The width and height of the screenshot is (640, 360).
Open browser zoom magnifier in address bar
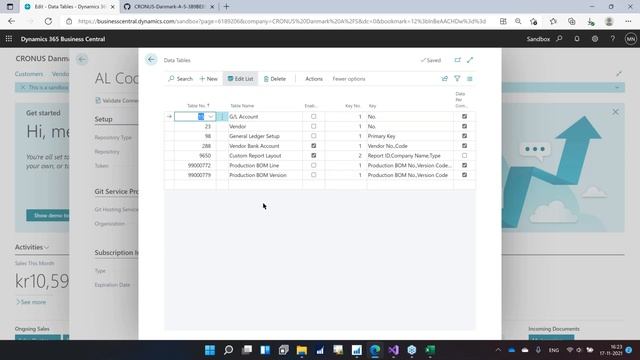518,21
